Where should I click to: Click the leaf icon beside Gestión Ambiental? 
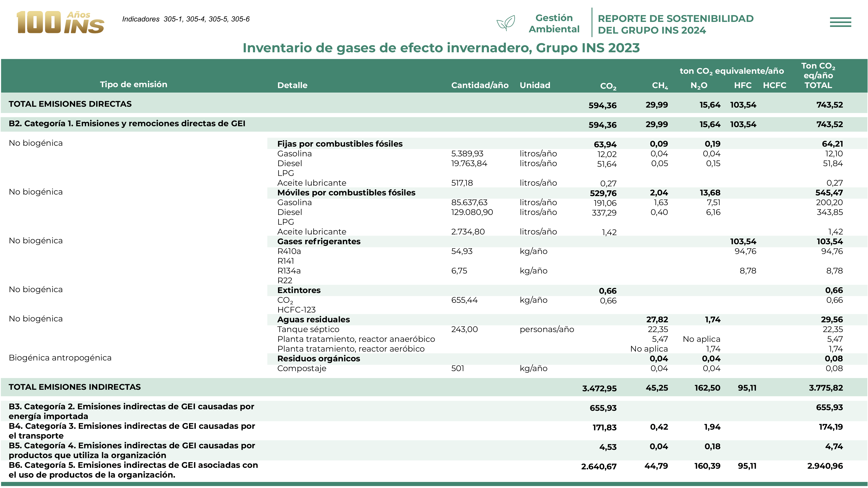[506, 23]
